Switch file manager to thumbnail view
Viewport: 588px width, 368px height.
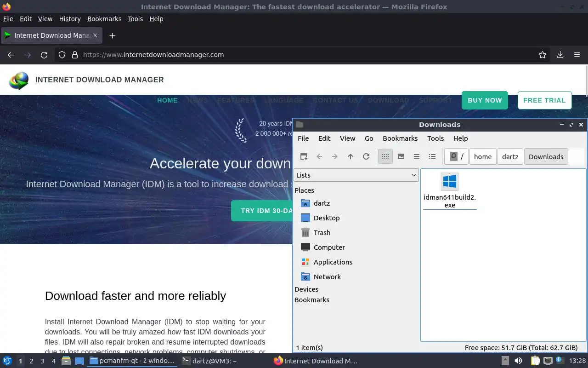(401, 156)
